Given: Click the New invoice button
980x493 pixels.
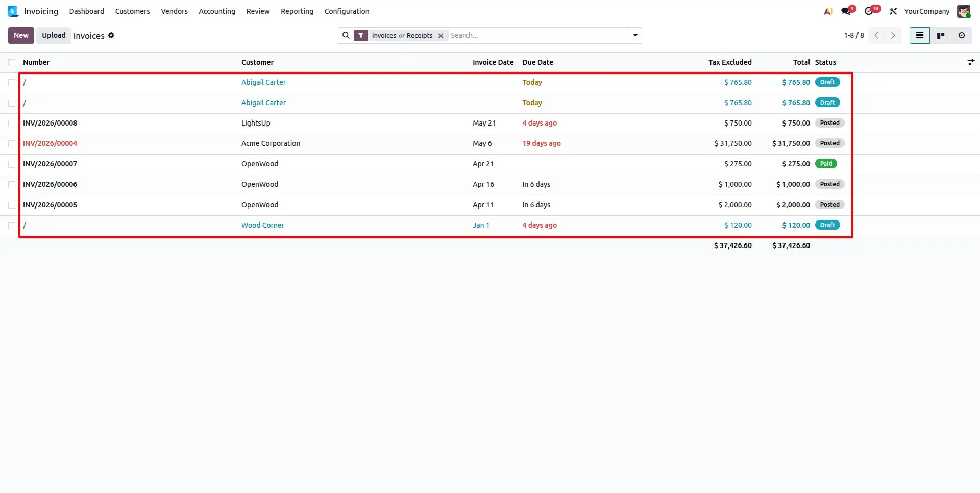Looking at the screenshot, I should pos(21,35).
